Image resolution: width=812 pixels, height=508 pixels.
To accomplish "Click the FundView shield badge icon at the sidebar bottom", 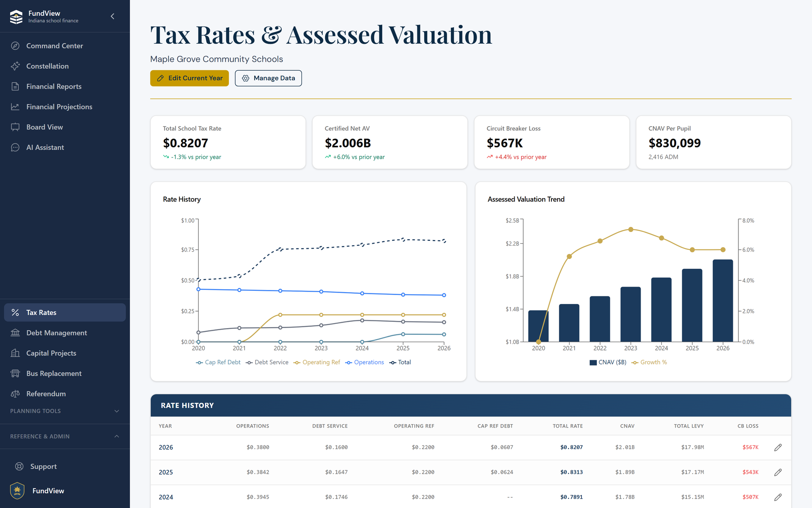I will [17, 491].
